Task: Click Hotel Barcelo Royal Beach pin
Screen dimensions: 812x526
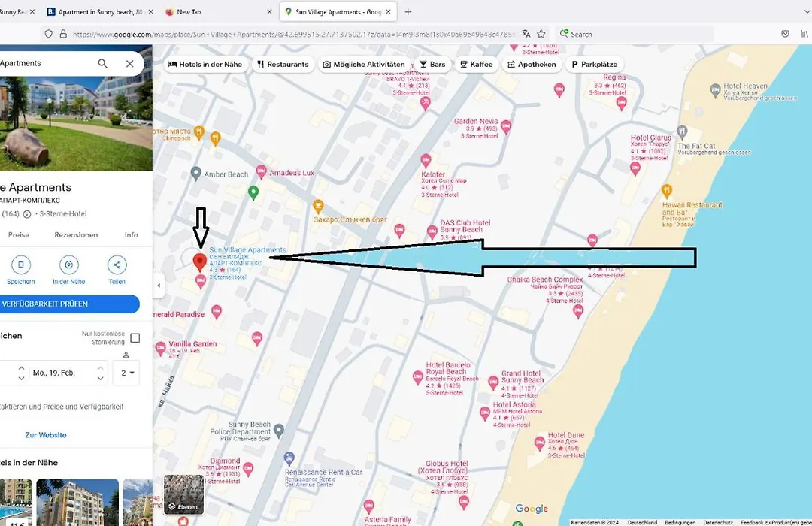Action: (418, 376)
